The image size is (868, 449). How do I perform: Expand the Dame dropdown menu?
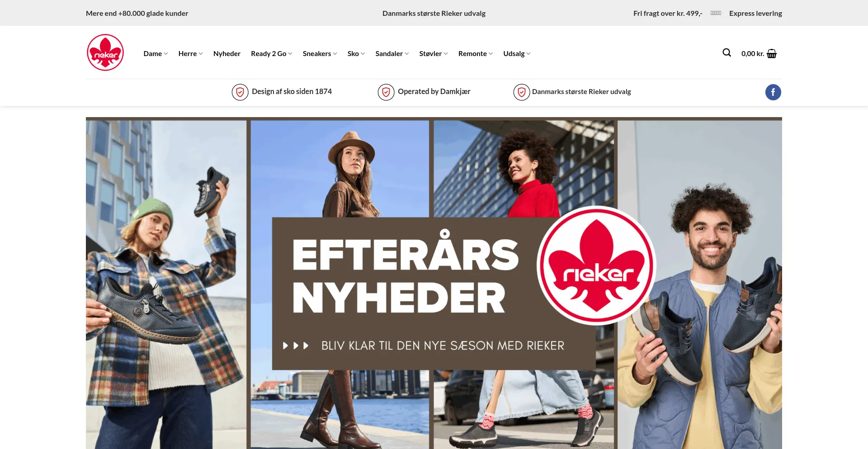tap(156, 53)
